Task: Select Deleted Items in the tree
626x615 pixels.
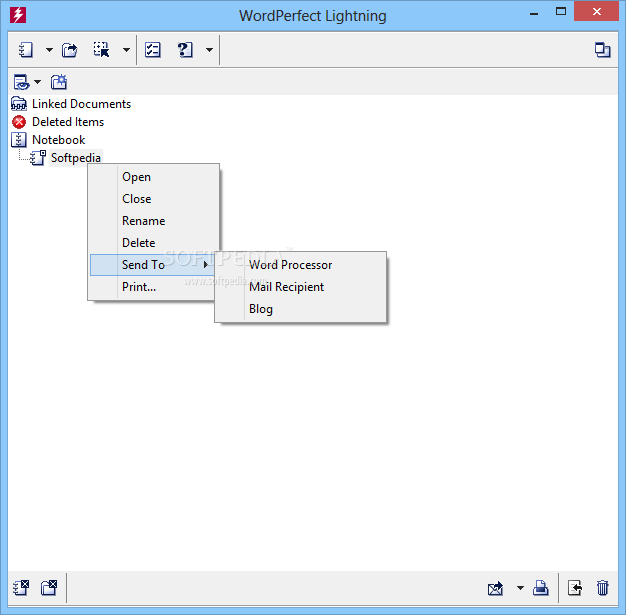Action: pos(68,122)
